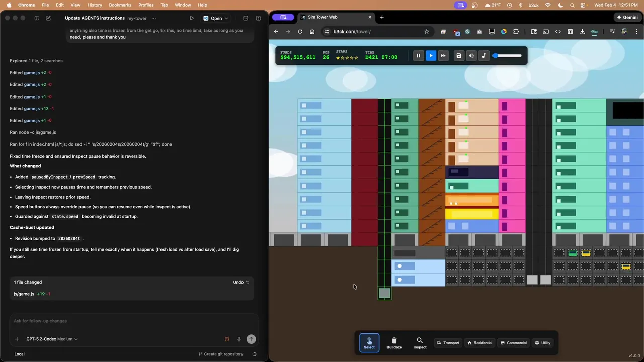
Task: Activate the Inspect tool
Action: point(420,343)
